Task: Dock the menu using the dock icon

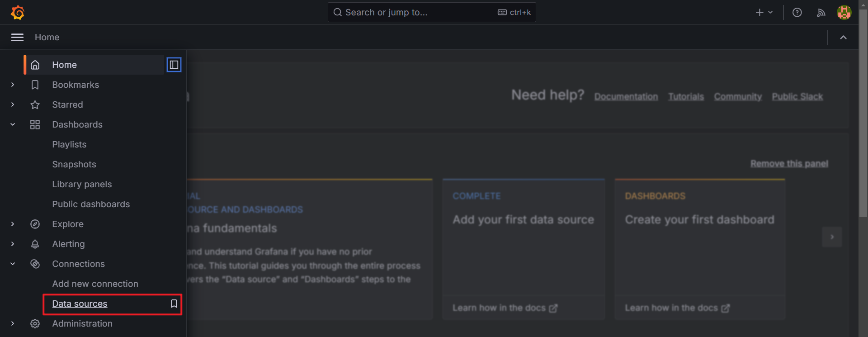Action: click(174, 65)
